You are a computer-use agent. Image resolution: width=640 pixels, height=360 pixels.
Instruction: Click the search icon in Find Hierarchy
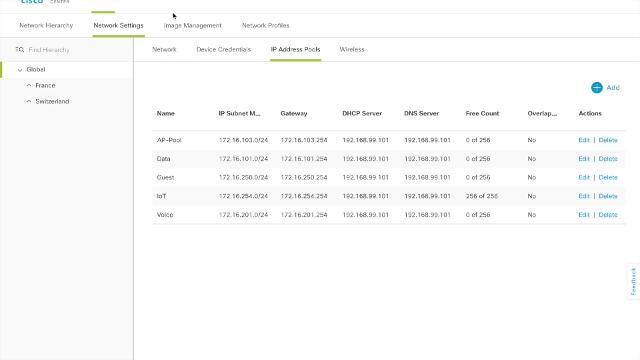click(20, 50)
